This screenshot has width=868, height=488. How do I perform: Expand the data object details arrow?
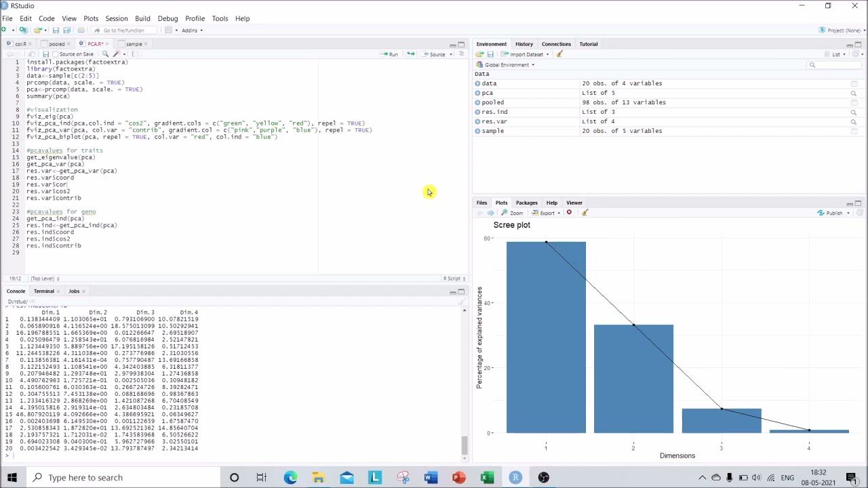point(478,83)
